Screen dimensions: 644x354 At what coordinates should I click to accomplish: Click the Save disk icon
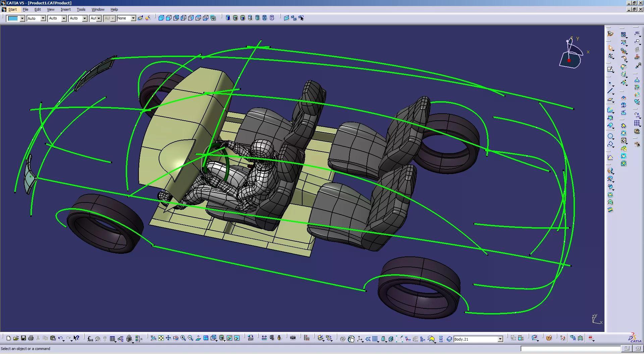click(23, 338)
